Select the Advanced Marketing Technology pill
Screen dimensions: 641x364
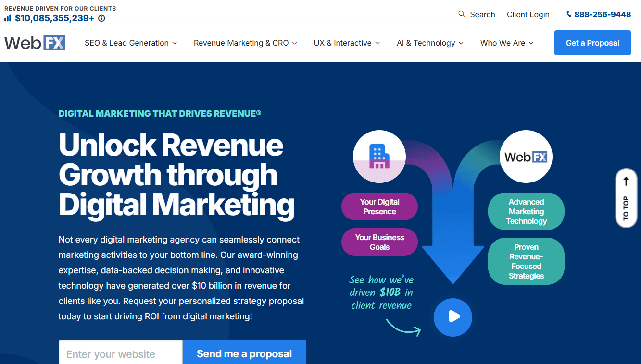click(x=526, y=211)
